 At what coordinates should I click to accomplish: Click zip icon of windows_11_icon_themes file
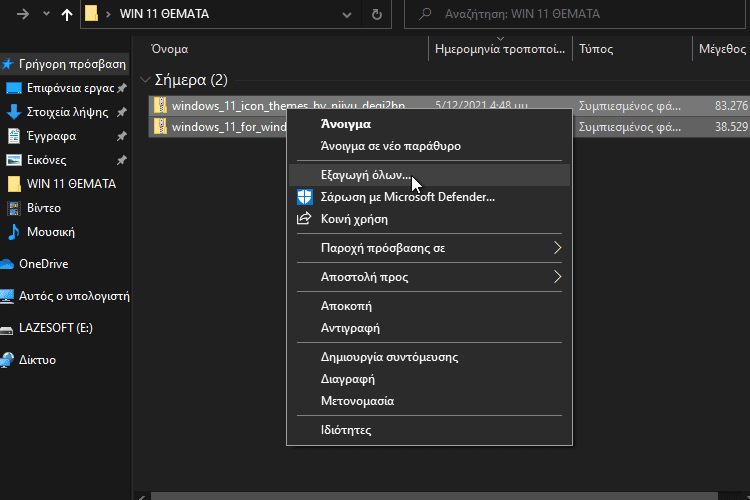(160, 105)
